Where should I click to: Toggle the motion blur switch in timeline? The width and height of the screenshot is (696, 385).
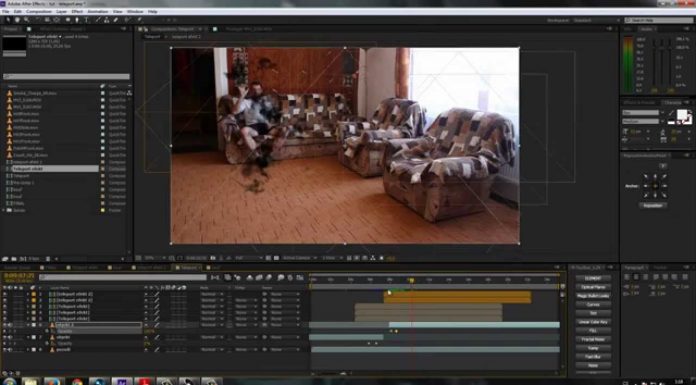pos(269,278)
